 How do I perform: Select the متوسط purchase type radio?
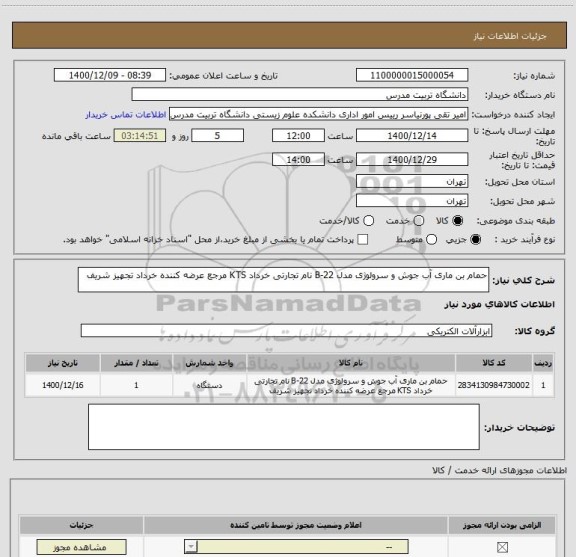[431, 240]
